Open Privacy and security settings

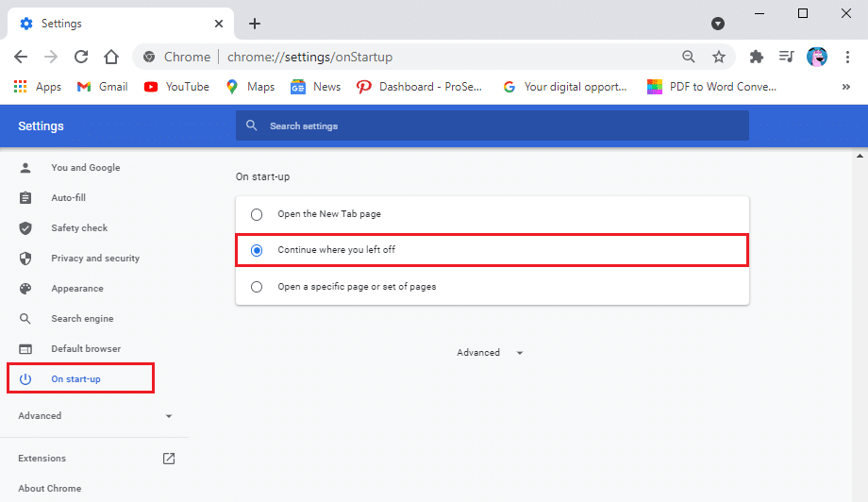coord(94,259)
